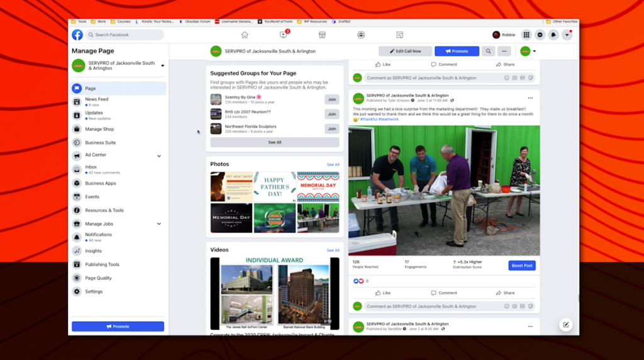Expand the Ad Center section

pyautogui.click(x=159, y=156)
